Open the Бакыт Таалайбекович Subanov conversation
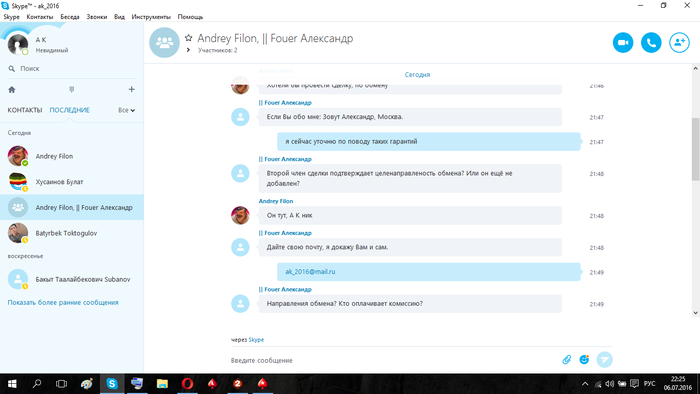This screenshot has width=700, height=394. 71,279
